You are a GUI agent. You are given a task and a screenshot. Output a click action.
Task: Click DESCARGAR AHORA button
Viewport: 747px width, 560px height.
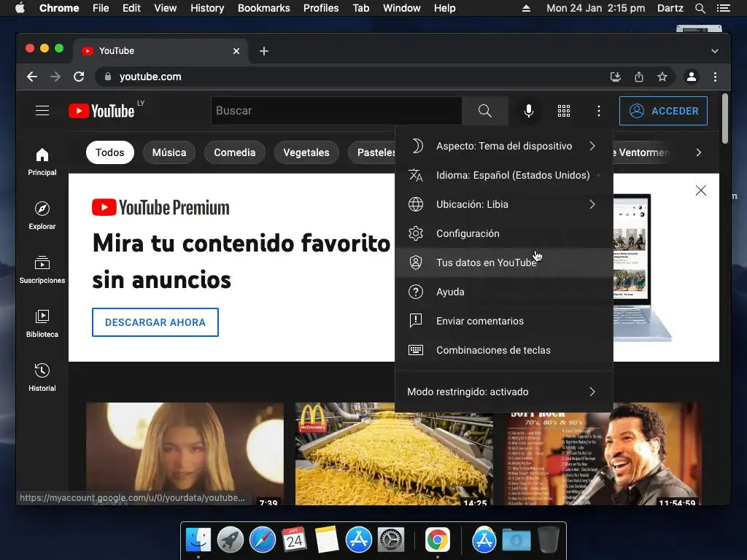[155, 322]
